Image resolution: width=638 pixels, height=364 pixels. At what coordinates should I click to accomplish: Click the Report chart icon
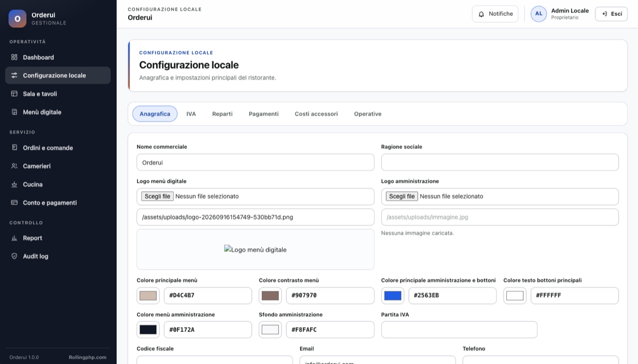[x=14, y=238]
